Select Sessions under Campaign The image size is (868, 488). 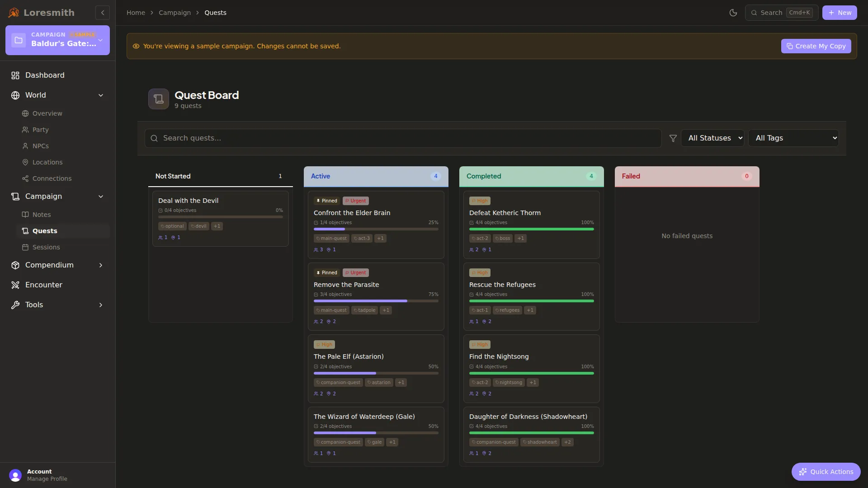click(x=46, y=247)
